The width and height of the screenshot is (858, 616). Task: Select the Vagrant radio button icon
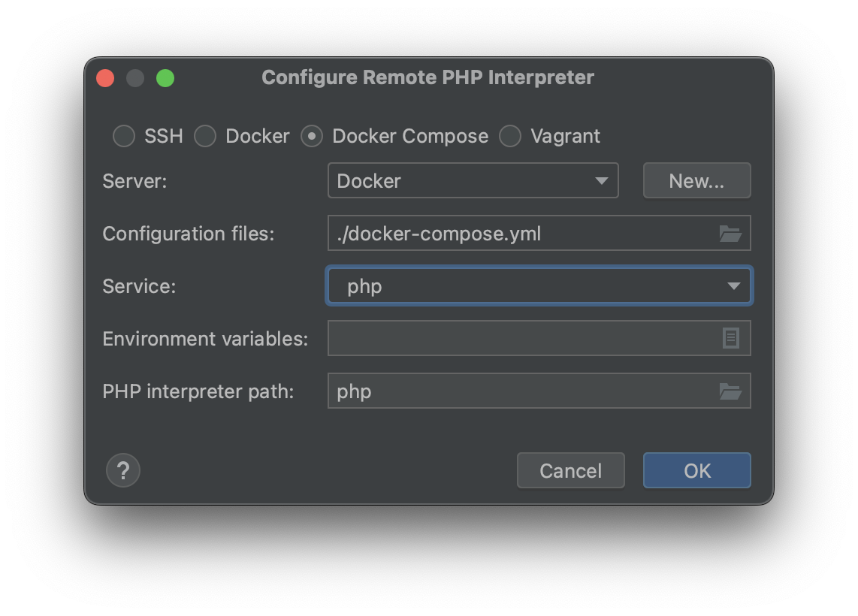tap(511, 136)
